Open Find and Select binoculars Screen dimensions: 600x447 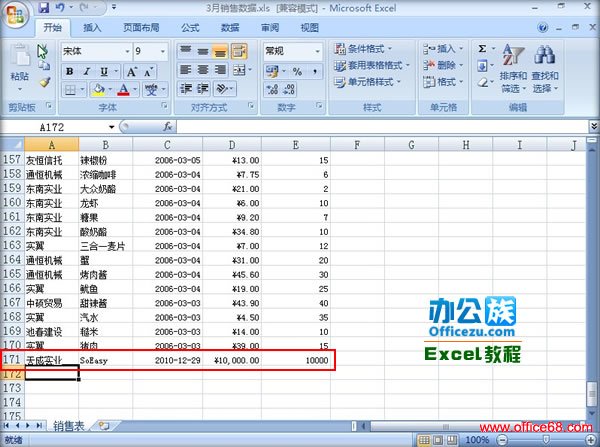(x=545, y=69)
